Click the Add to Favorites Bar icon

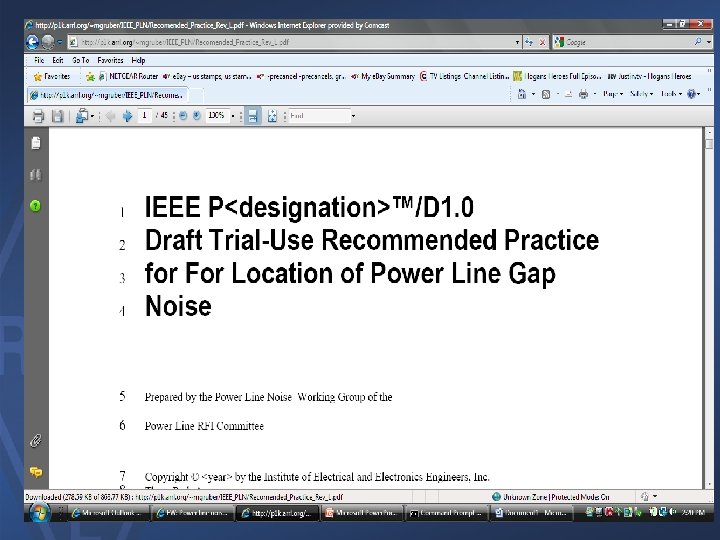click(x=90, y=77)
